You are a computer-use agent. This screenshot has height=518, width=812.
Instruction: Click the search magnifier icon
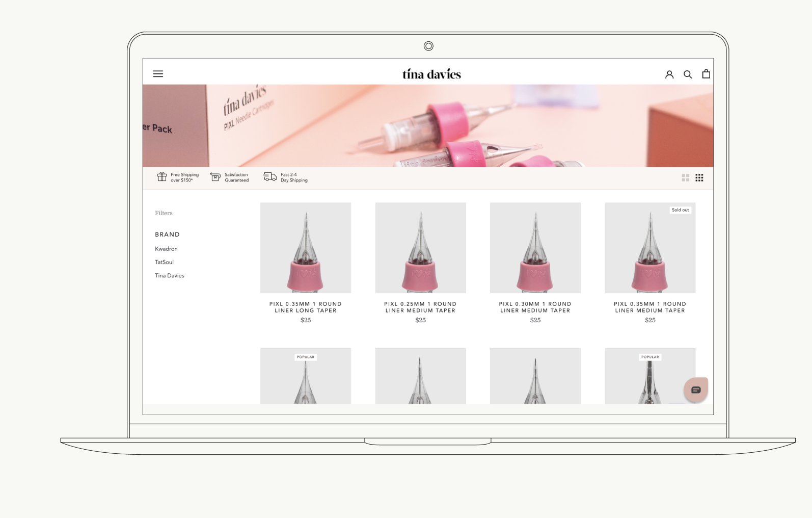point(688,74)
